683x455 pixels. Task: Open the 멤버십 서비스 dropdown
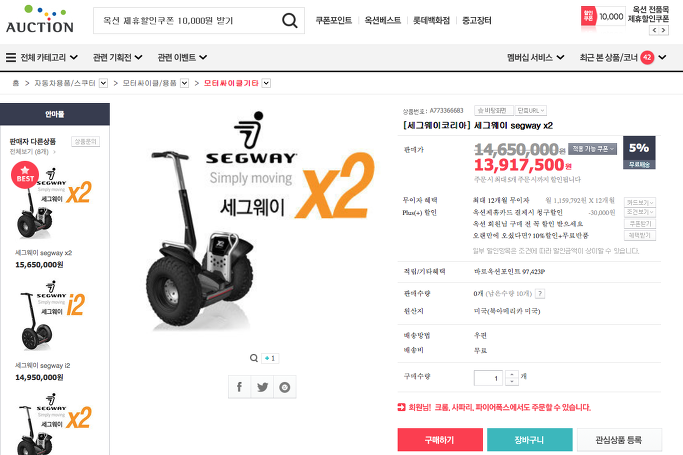535,57
